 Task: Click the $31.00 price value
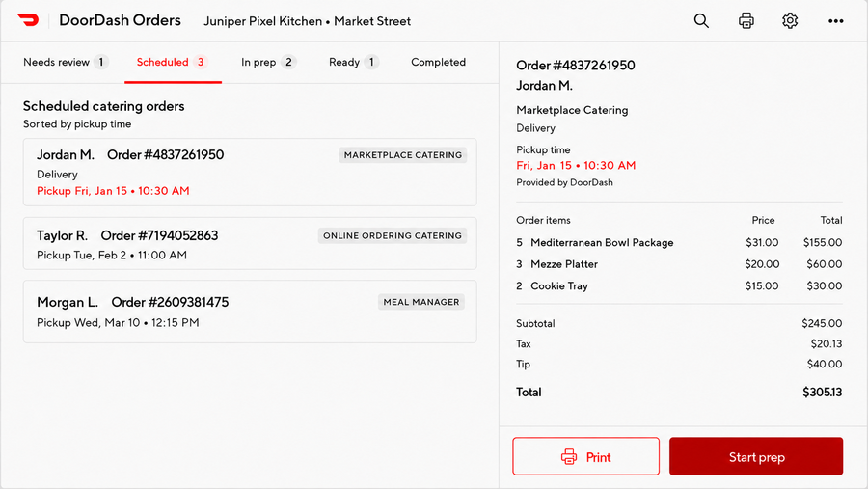pyautogui.click(x=762, y=242)
